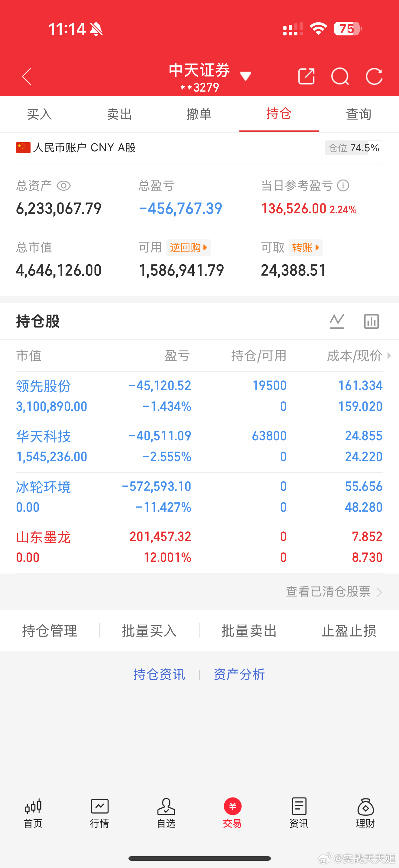Tap the search magnifier icon

(340, 77)
